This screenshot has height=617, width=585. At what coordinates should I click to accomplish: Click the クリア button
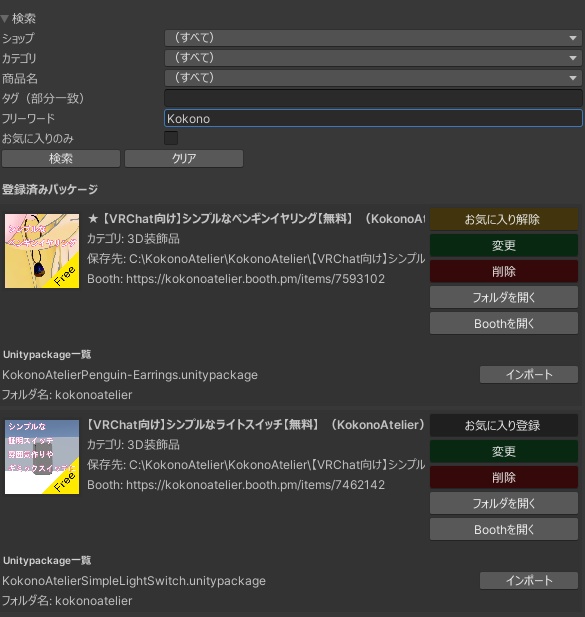tap(184, 159)
